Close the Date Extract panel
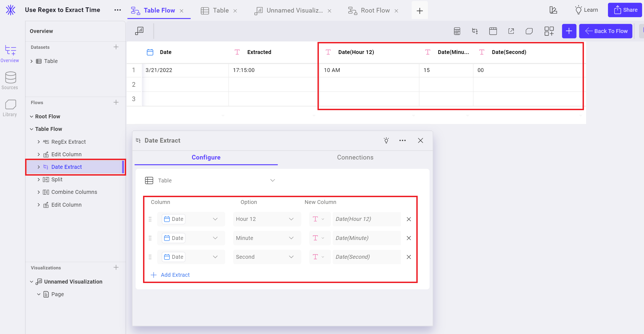Image resolution: width=644 pixels, height=334 pixels. [x=420, y=140]
